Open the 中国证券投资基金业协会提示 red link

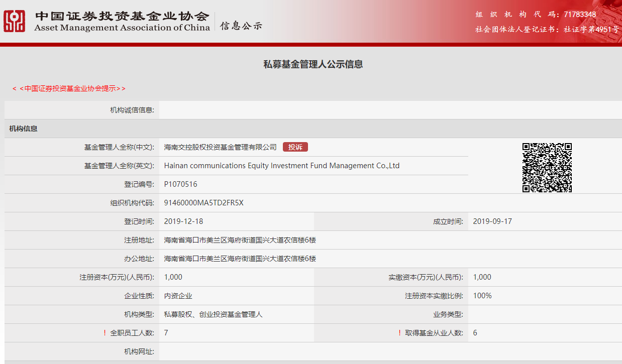[69, 88]
